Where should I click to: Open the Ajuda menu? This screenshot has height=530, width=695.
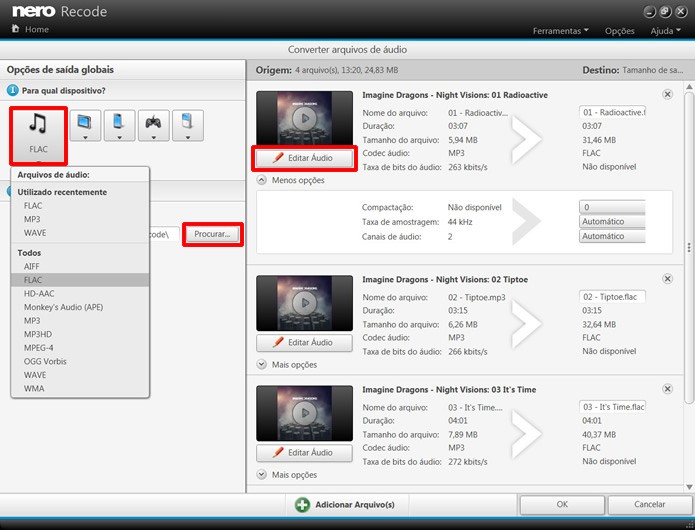(665, 31)
